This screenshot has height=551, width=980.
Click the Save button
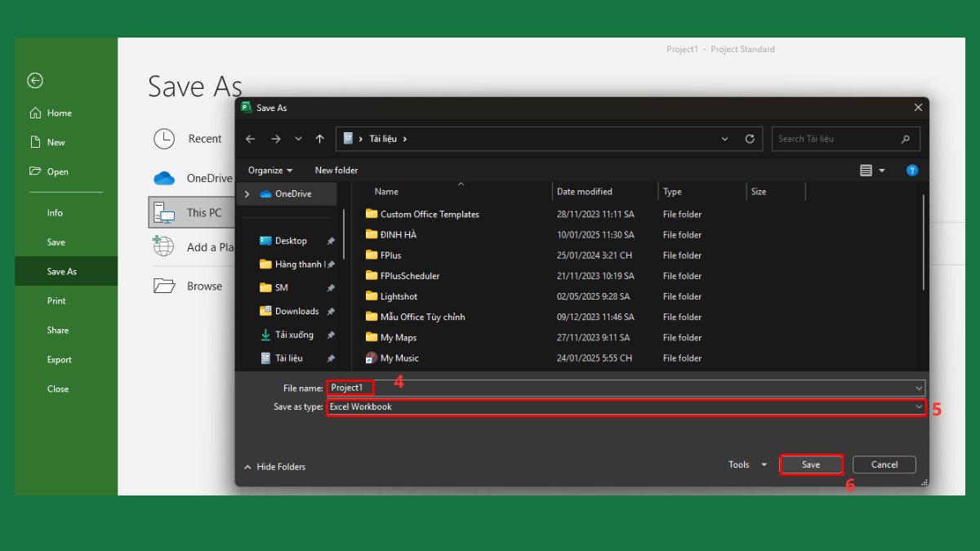[810, 464]
